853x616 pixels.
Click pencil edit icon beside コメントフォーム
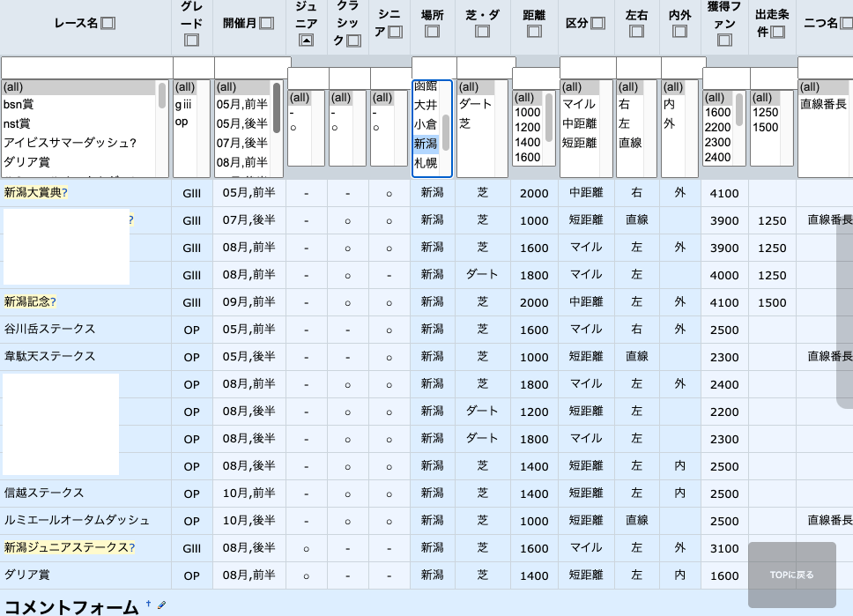coord(161,605)
